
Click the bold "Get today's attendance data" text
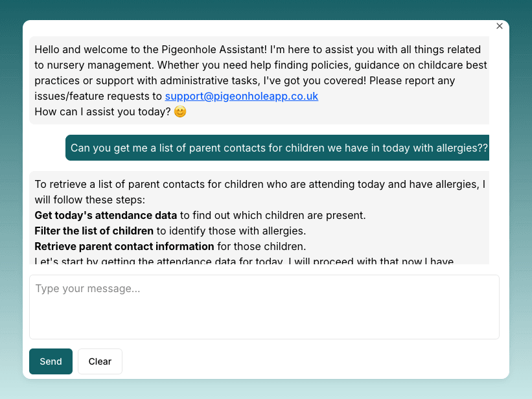pyautogui.click(x=106, y=215)
